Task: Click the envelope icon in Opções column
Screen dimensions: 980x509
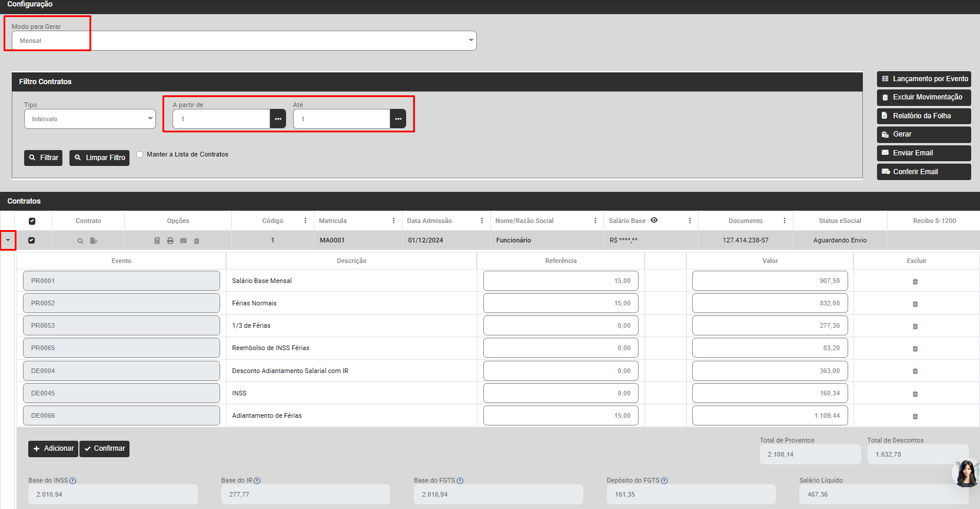Action: tap(183, 241)
